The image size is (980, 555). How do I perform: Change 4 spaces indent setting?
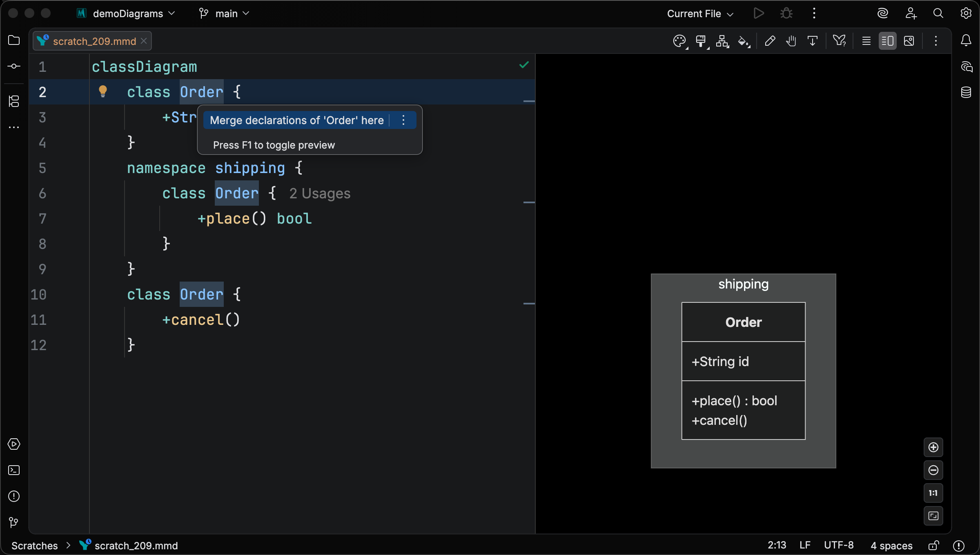(891, 546)
